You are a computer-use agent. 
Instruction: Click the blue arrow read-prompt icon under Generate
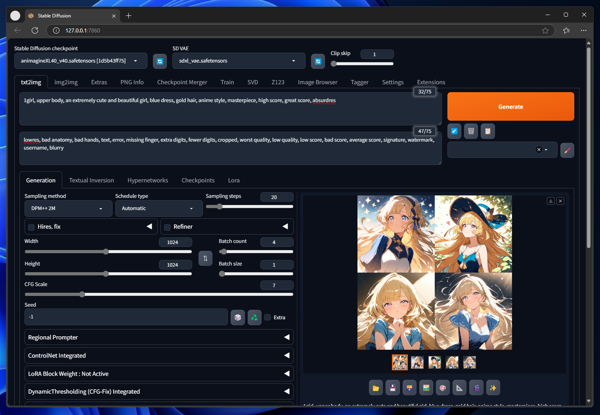pos(454,131)
